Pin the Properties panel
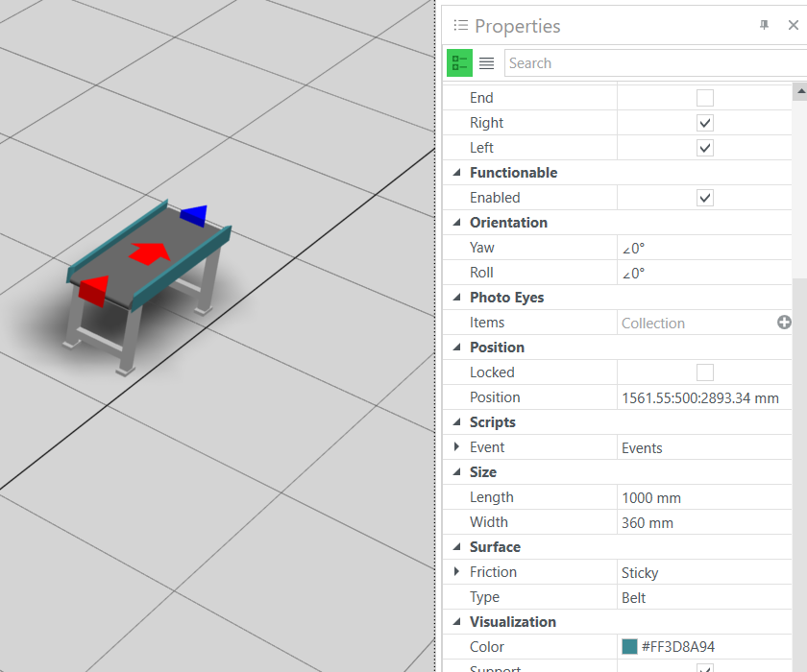807x672 pixels. tap(765, 25)
